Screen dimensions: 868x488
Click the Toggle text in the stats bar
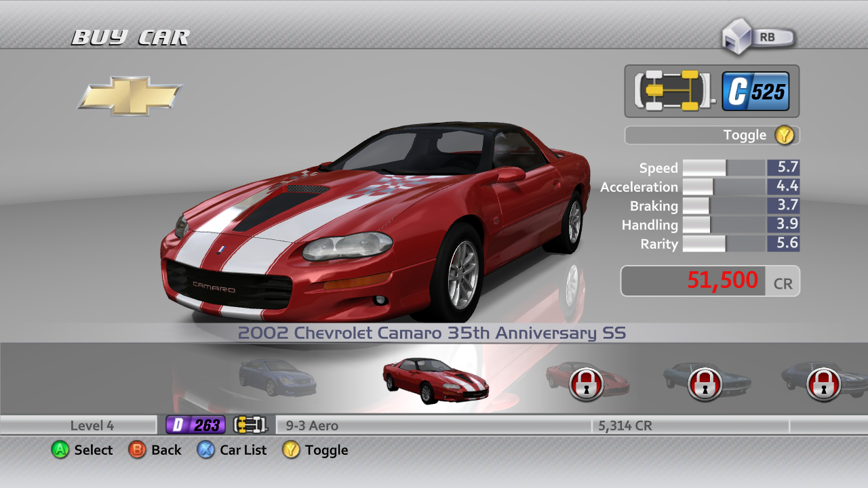point(745,135)
